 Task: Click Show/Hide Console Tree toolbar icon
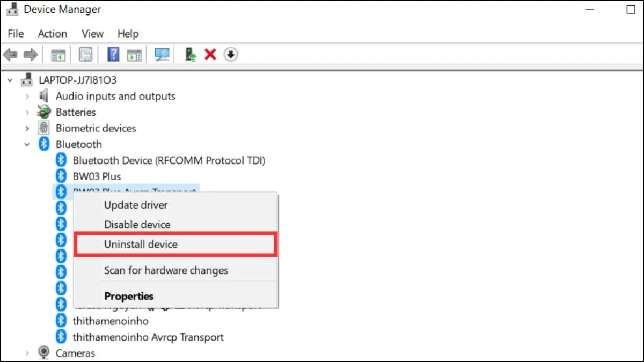pyautogui.click(x=58, y=55)
